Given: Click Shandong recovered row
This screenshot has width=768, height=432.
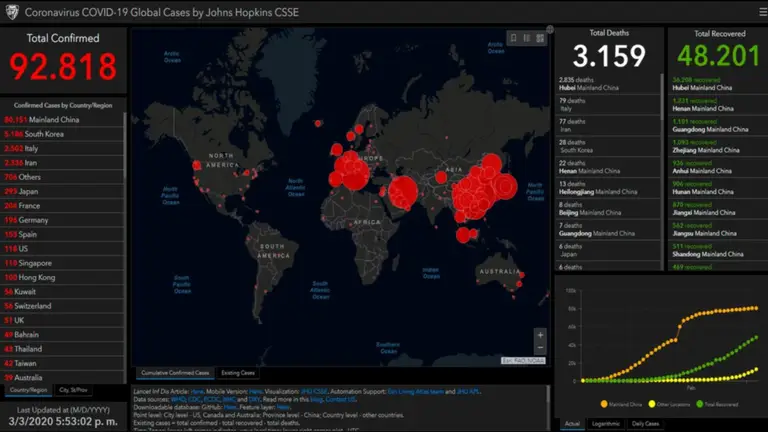Looking at the screenshot, I should [718, 250].
